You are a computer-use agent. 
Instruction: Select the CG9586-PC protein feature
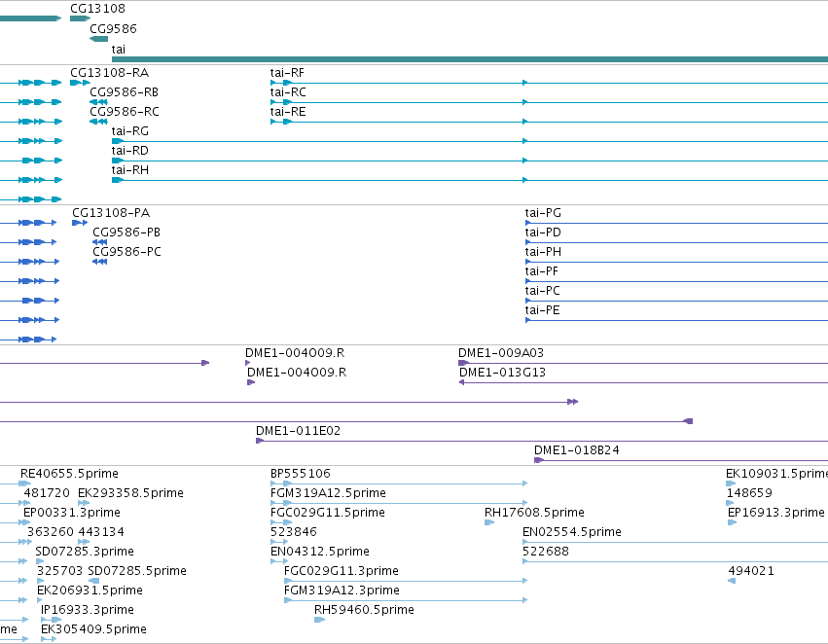coord(126,252)
